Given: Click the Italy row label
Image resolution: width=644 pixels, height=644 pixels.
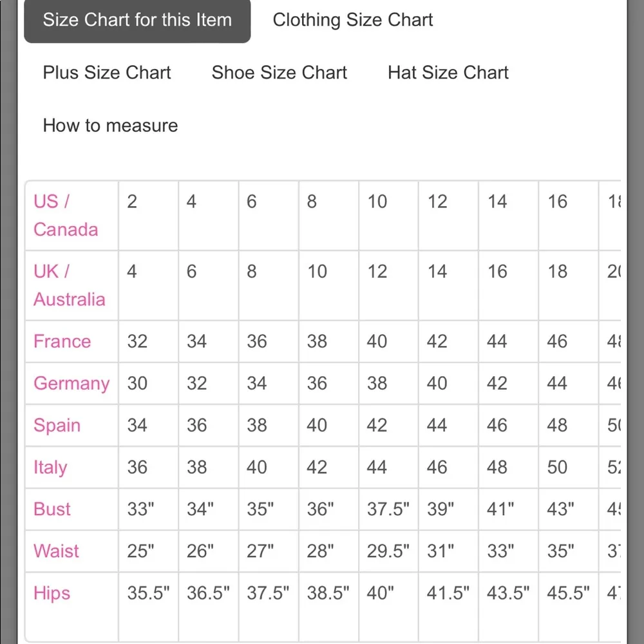Looking at the screenshot, I should click(x=50, y=468).
